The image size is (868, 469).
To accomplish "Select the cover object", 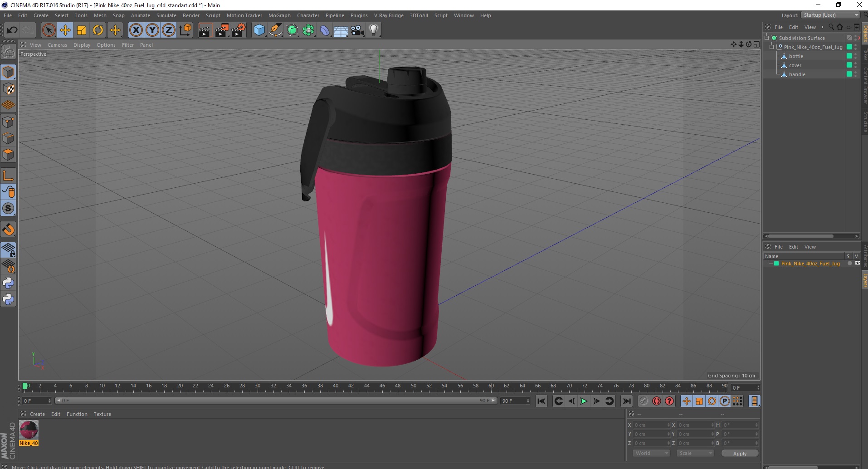I will coord(795,65).
